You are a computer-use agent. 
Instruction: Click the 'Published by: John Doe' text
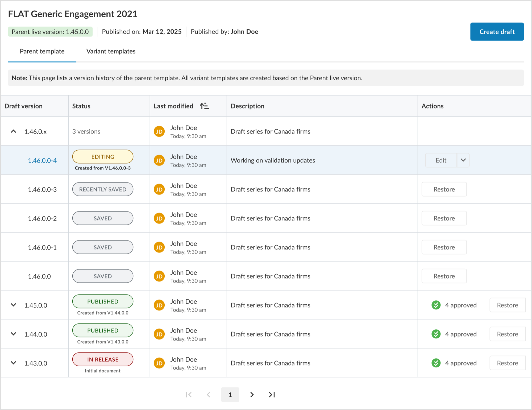[225, 32]
